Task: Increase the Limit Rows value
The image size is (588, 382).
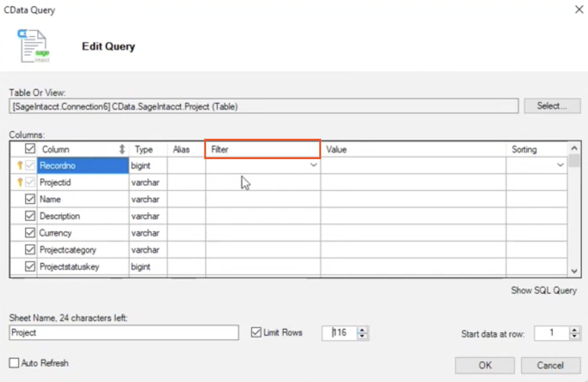Action: (362, 330)
